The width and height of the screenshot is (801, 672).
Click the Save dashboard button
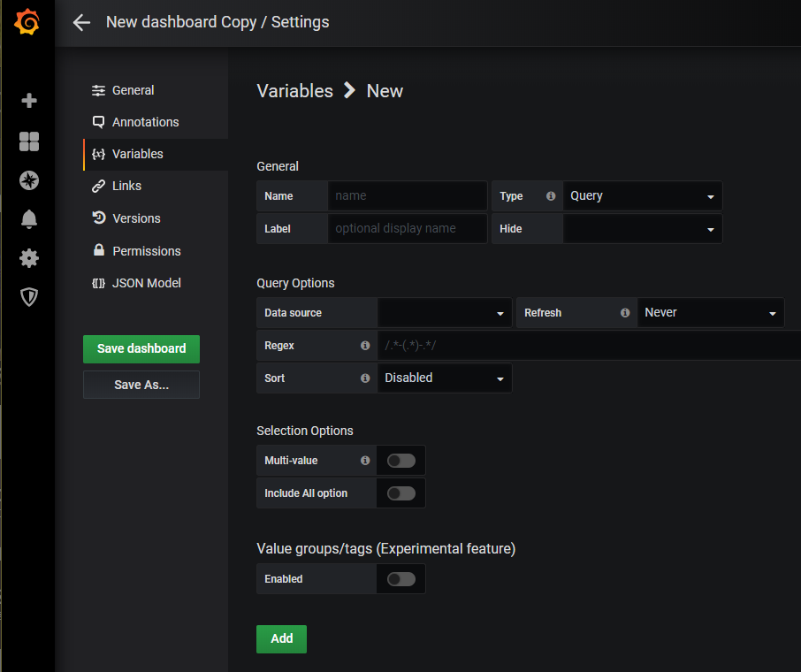tap(141, 349)
